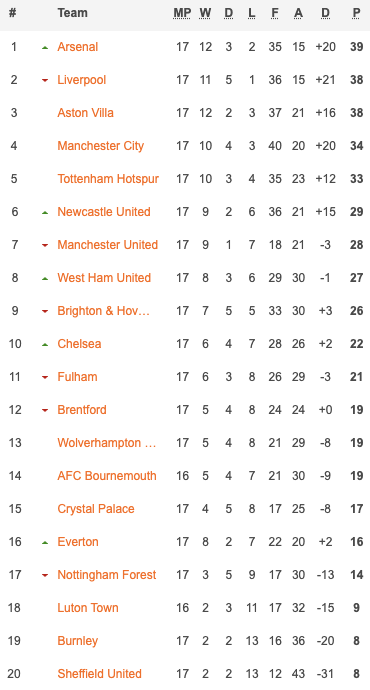Click the red down arrow beside Manchester United
This screenshot has width=370, height=690.
pyautogui.click(x=45, y=246)
